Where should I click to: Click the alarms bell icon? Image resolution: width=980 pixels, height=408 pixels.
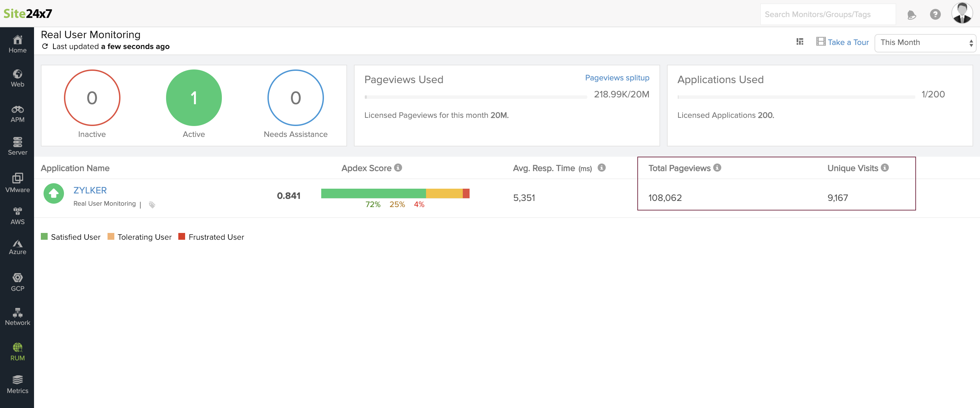(911, 14)
